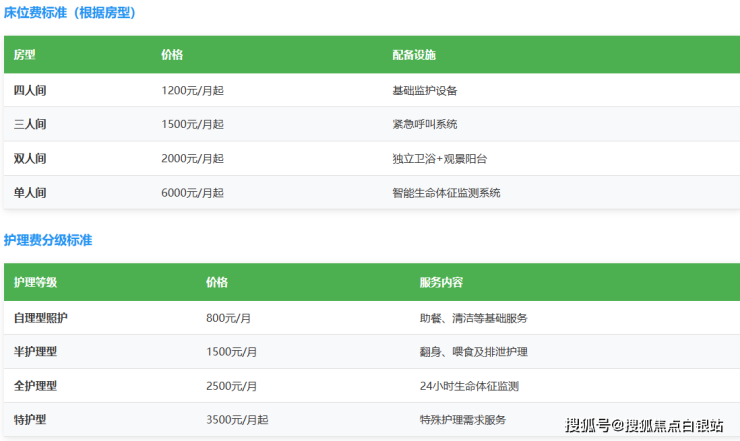Select the 服务内容 column header
Screen dimensions: 740x441
(441, 283)
